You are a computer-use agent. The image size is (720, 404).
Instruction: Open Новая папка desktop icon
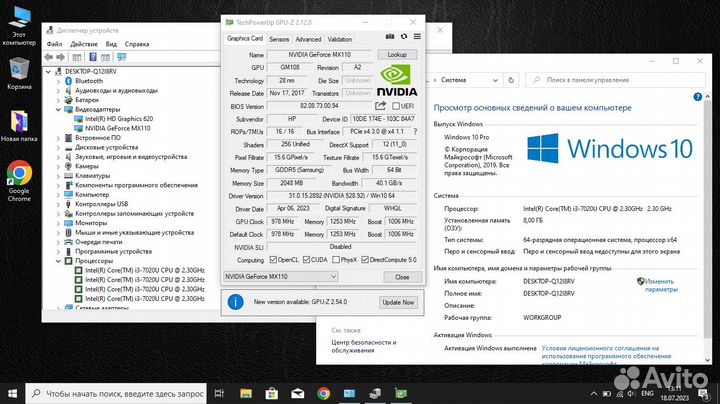pyautogui.click(x=19, y=126)
